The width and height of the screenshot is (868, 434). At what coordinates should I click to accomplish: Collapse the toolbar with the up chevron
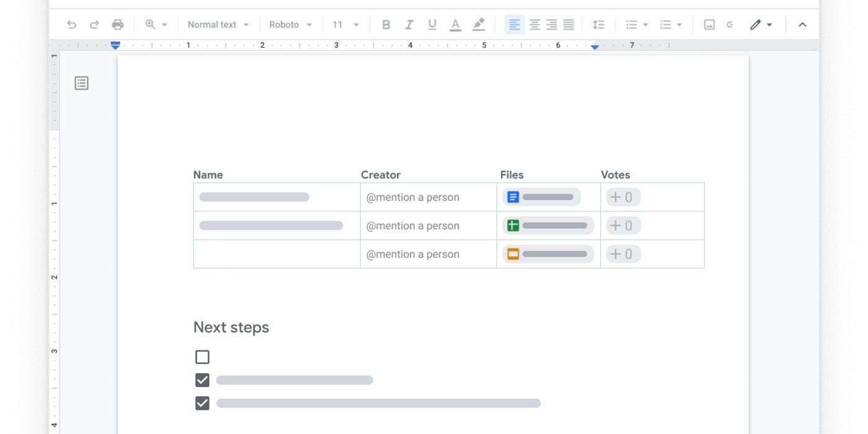tap(802, 25)
